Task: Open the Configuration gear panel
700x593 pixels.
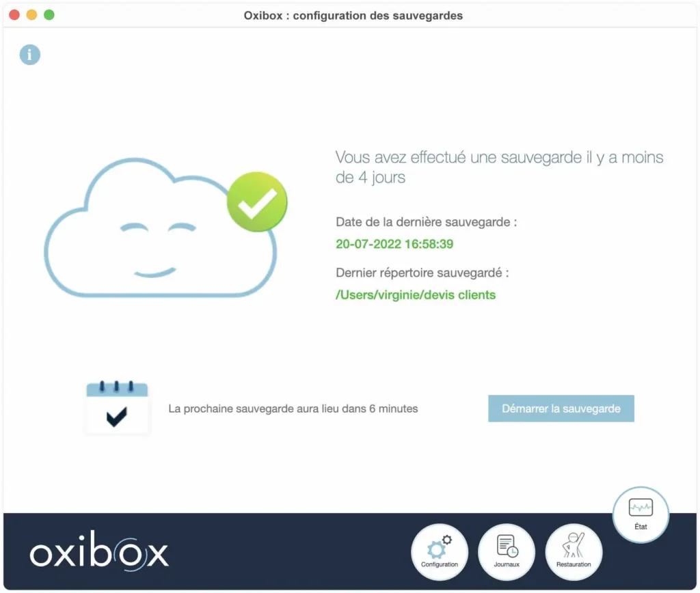Action: 440,552
